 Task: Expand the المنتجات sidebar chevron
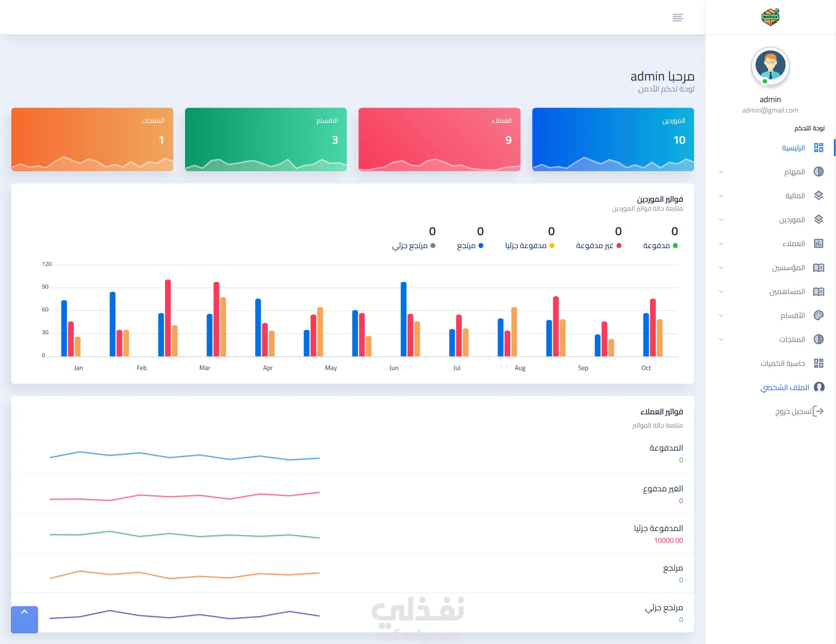tap(721, 339)
